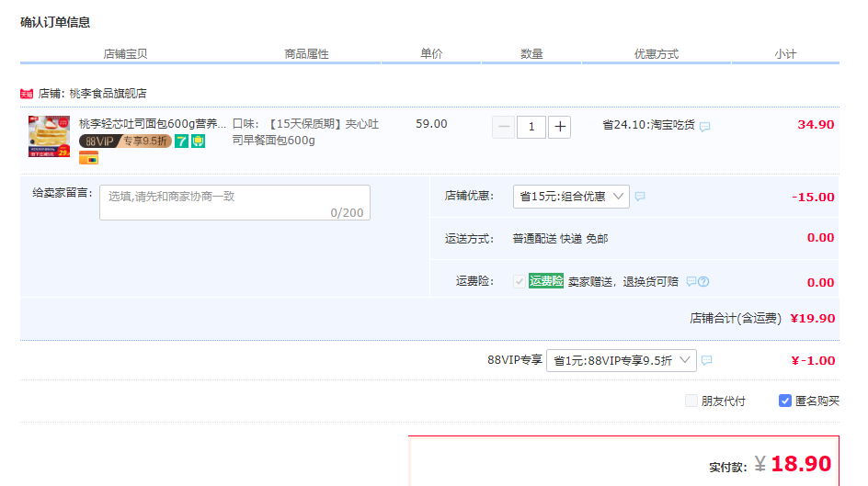Click the 店铺宝贝 column header
868x486 pixels.
[125, 53]
